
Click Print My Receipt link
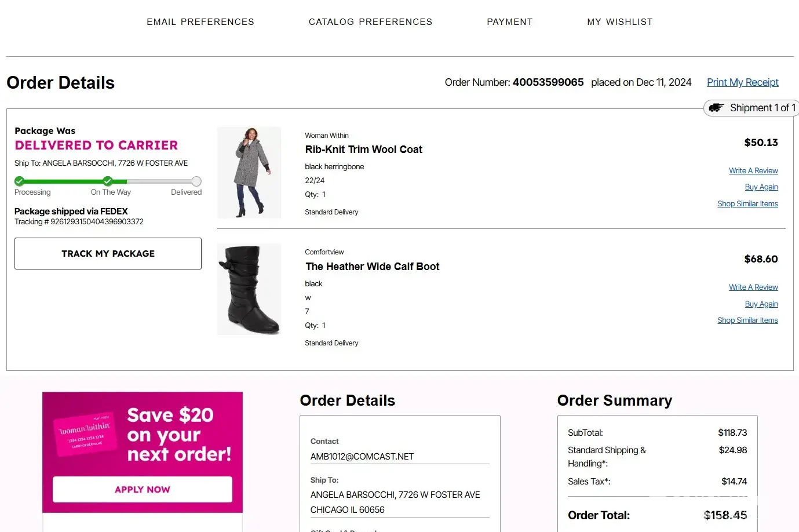point(742,82)
